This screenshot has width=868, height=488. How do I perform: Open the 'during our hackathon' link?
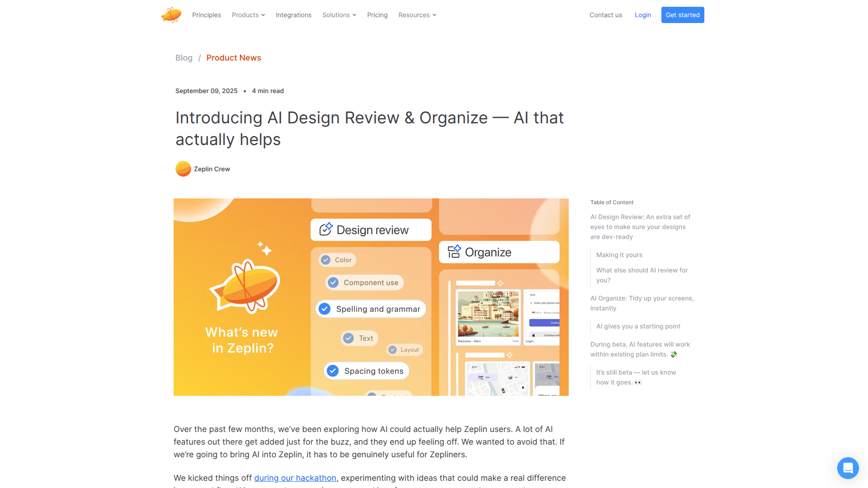(x=295, y=478)
